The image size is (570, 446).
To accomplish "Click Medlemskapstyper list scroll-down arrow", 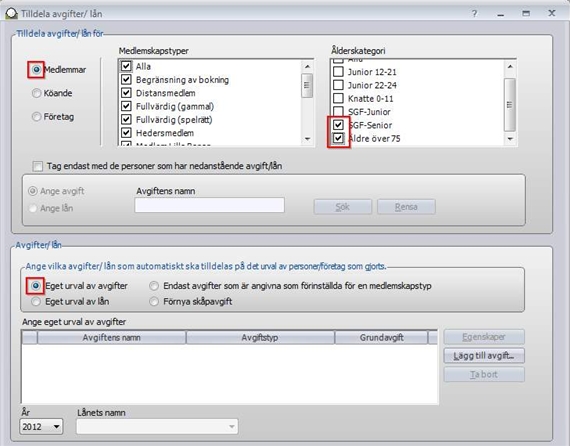I will click(308, 139).
